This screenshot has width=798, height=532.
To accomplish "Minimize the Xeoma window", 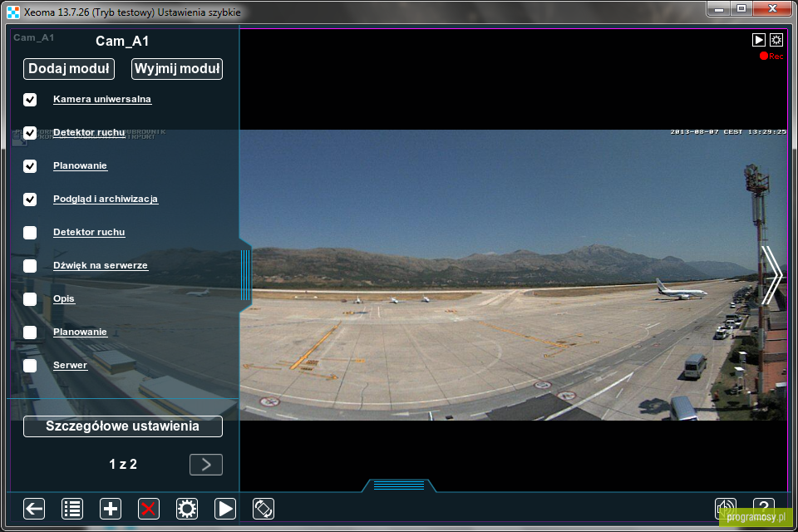I will pos(718,8).
